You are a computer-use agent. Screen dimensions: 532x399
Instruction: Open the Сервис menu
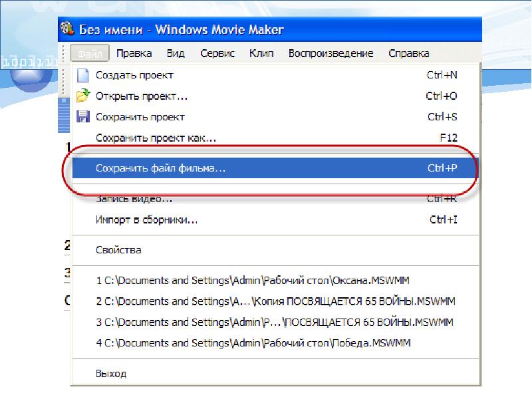coord(217,54)
